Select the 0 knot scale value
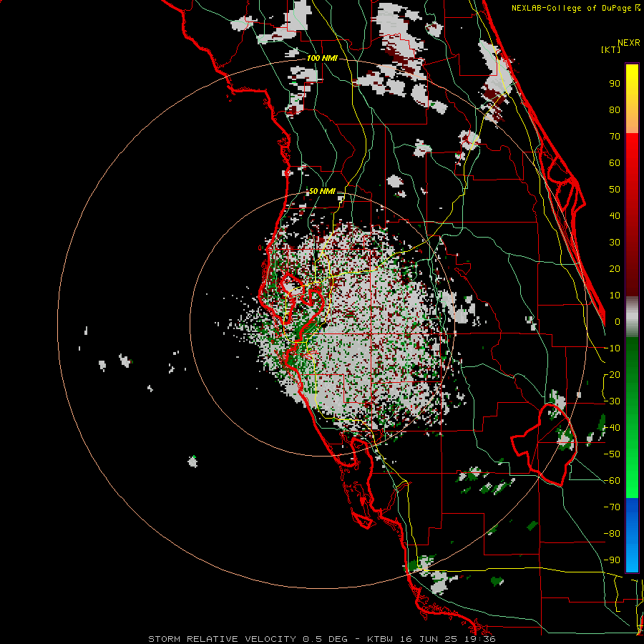The image size is (644, 644). click(618, 321)
